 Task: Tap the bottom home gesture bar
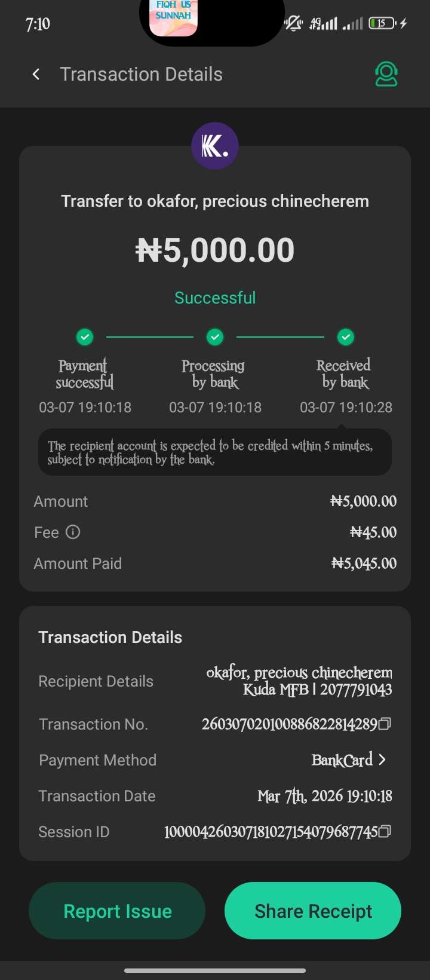click(215, 970)
